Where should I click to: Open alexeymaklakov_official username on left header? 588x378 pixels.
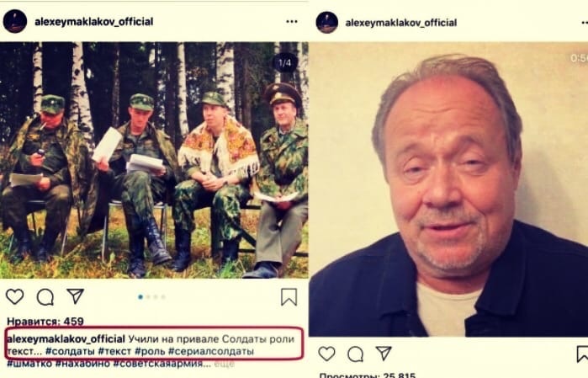click(x=93, y=22)
